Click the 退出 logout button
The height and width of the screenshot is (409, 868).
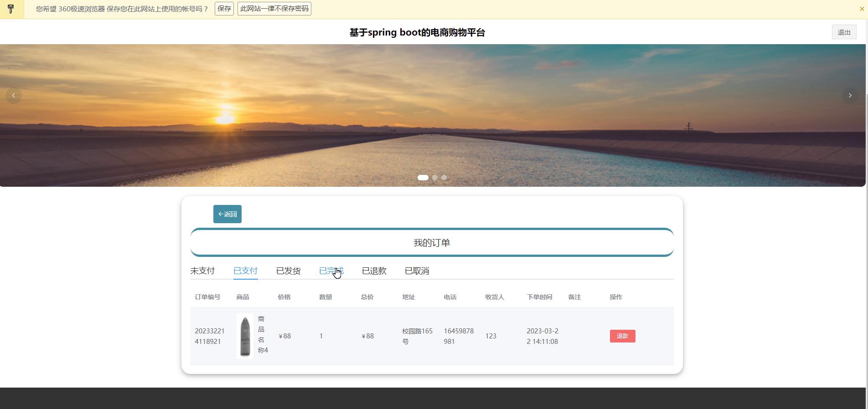[x=844, y=32]
